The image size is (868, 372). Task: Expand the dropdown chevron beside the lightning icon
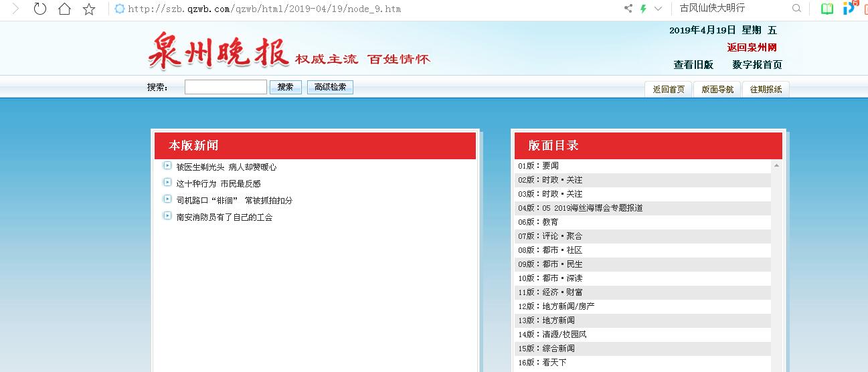pos(658,9)
